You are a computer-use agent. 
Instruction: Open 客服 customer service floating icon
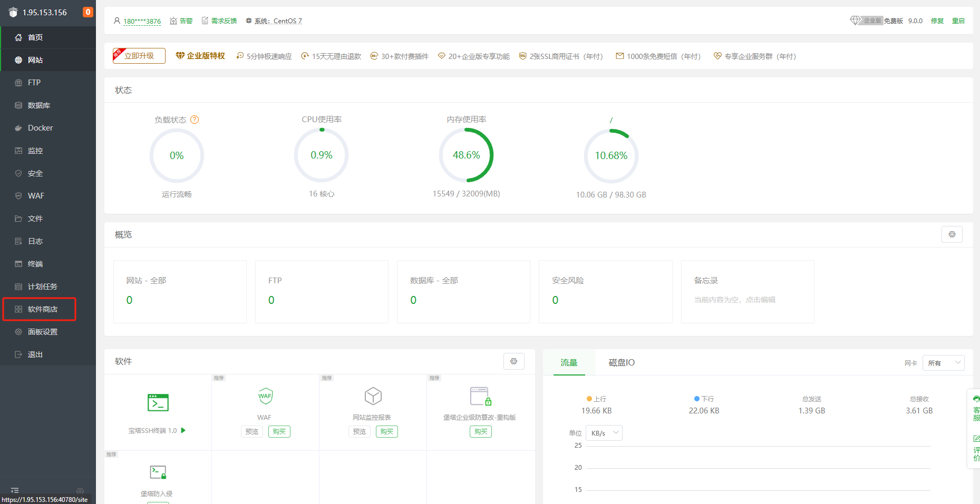976,408
